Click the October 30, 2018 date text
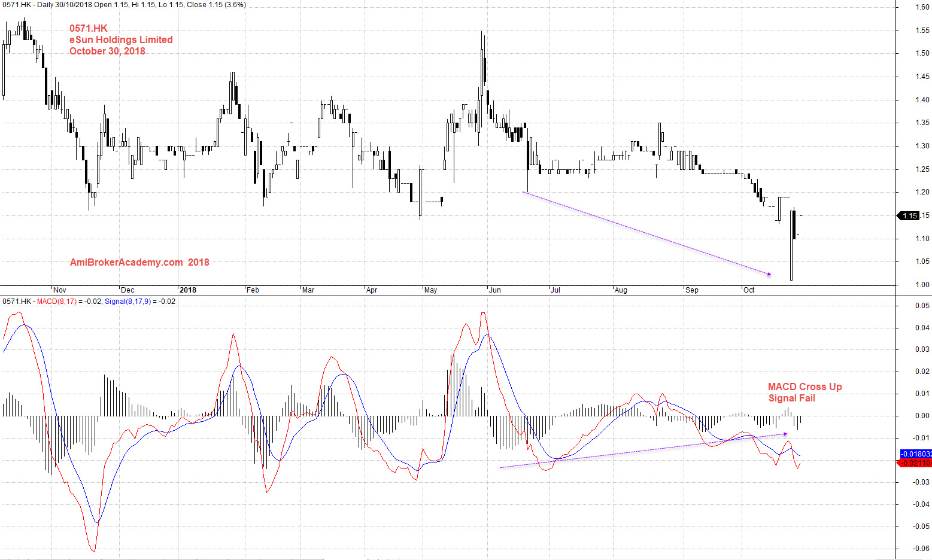 click(x=107, y=51)
